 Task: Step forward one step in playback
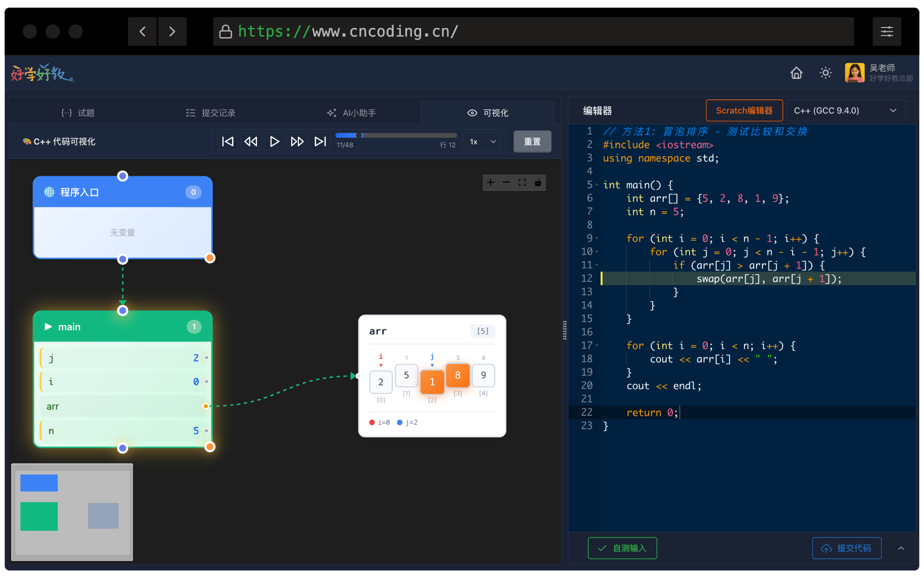[x=297, y=142]
